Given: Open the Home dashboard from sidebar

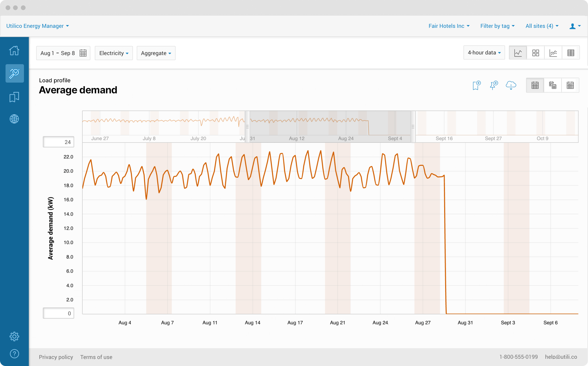Looking at the screenshot, I should [14, 50].
